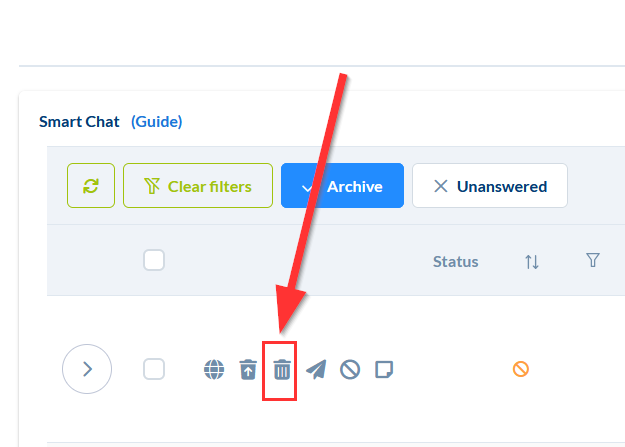This screenshot has height=447, width=625.
Task: Open the Guide link
Action: (156, 122)
